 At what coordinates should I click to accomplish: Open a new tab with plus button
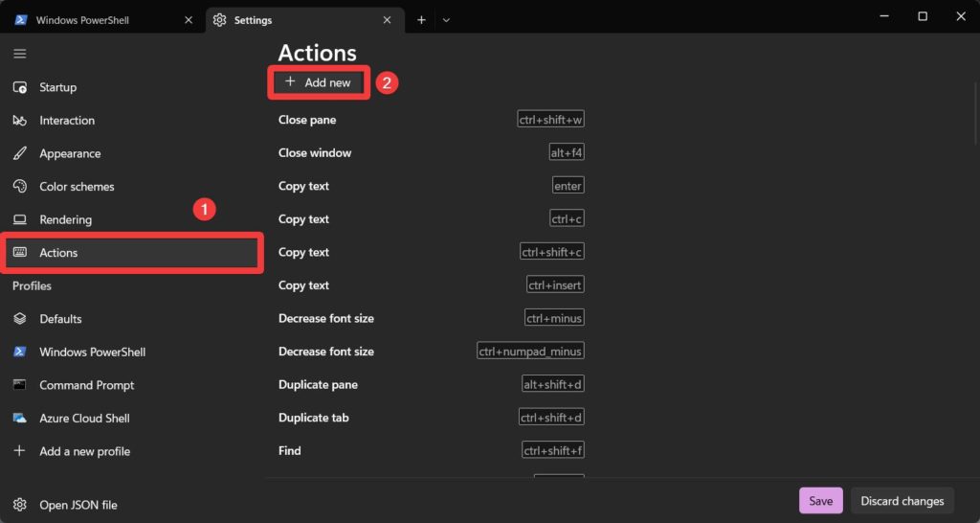(x=421, y=20)
